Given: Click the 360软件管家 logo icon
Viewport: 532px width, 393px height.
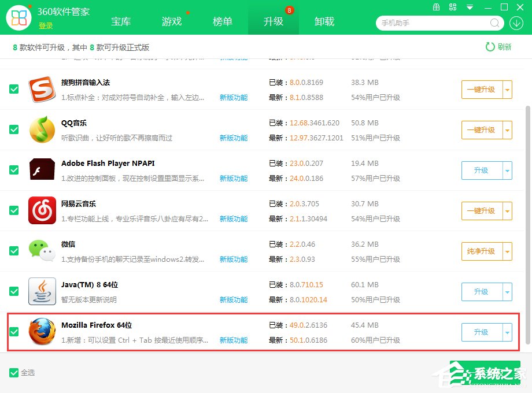Looking at the screenshot, I should click(19, 17).
